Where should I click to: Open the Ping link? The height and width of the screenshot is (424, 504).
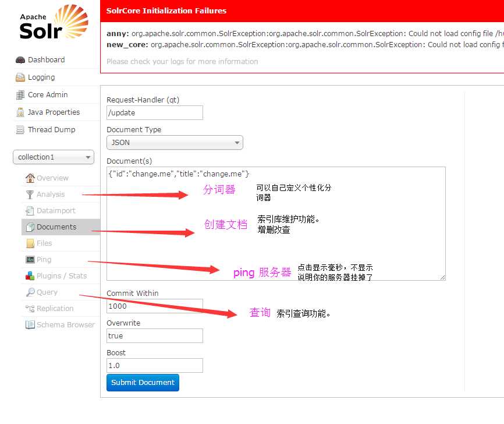pyautogui.click(x=44, y=260)
